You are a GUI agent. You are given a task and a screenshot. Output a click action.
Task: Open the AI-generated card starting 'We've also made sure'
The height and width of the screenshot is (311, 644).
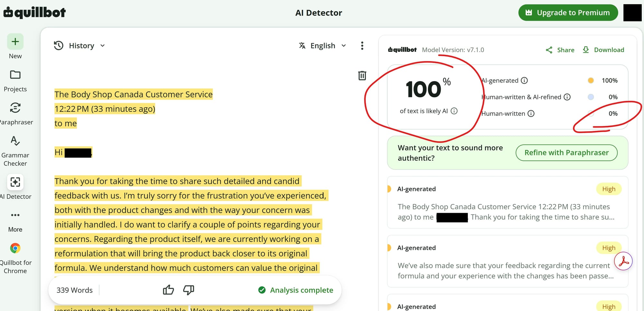coord(507,261)
